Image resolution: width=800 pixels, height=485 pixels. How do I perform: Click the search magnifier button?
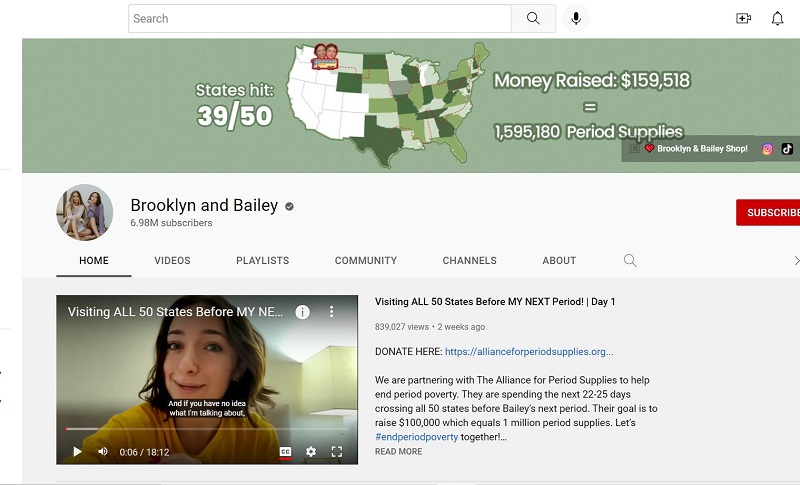pyautogui.click(x=533, y=19)
